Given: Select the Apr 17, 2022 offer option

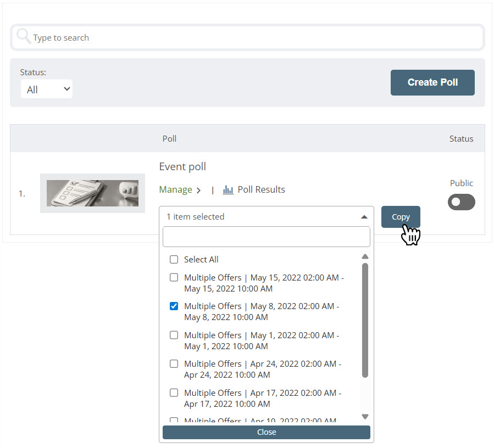Looking at the screenshot, I should tap(263, 398).
